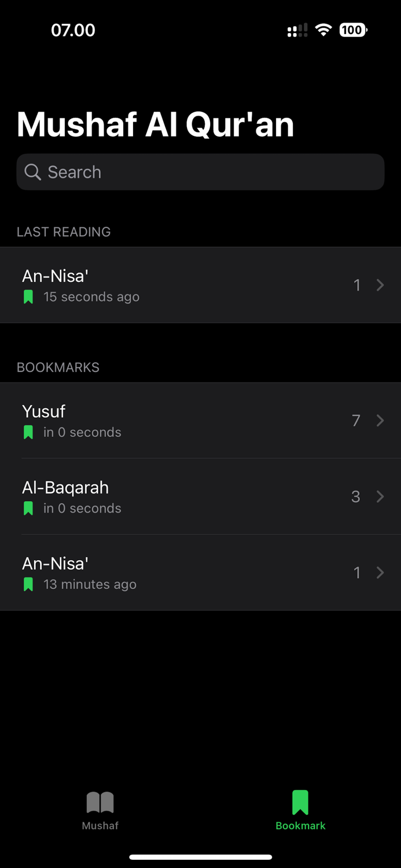This screenshot has width=401, height=868.
Task: Expand the Yusuf bookmark with its chevron
Action: point(380,421)
